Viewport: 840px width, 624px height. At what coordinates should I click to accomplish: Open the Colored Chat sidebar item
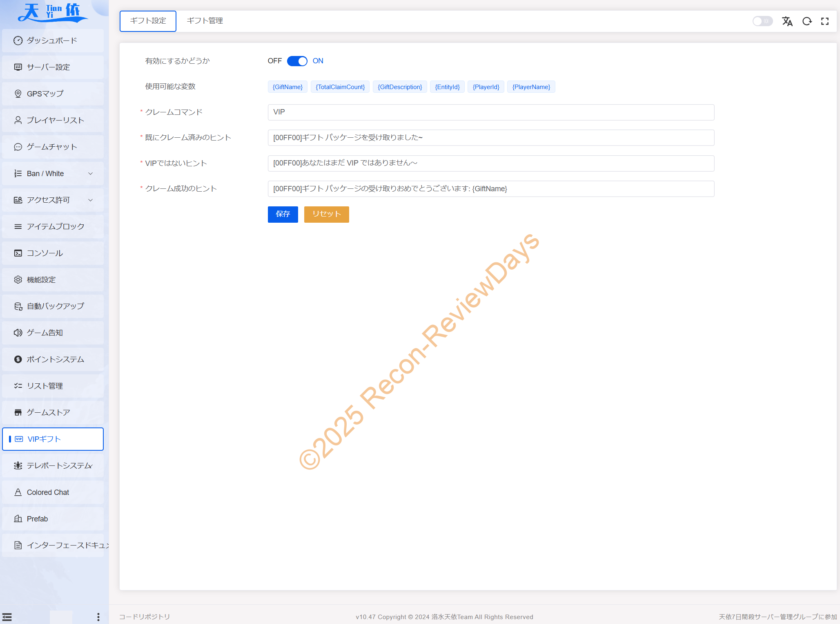[x=53, y=492]
